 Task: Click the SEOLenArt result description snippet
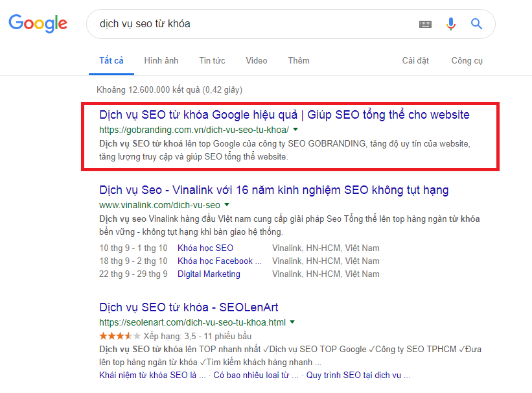coord(290,355)
